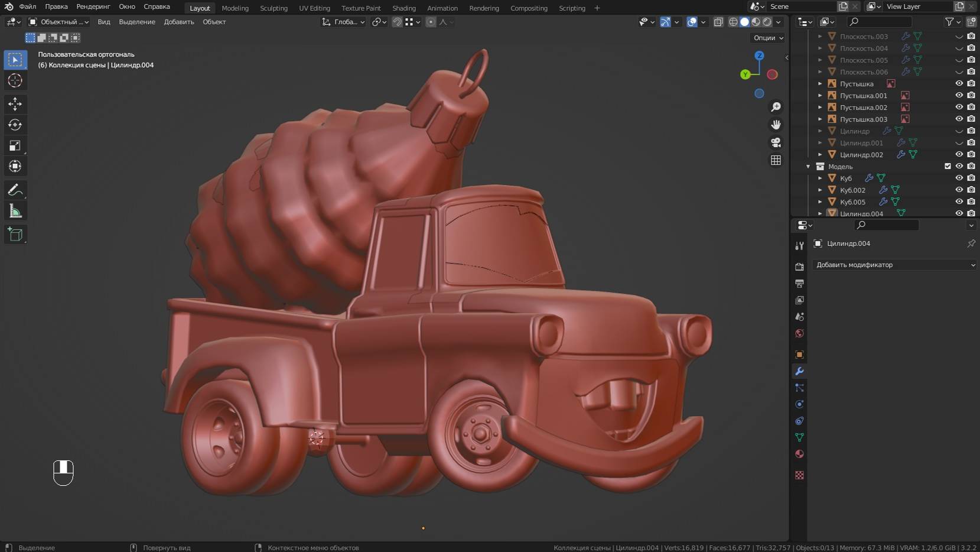Expand the Пустышка.002 tree row

820,107
